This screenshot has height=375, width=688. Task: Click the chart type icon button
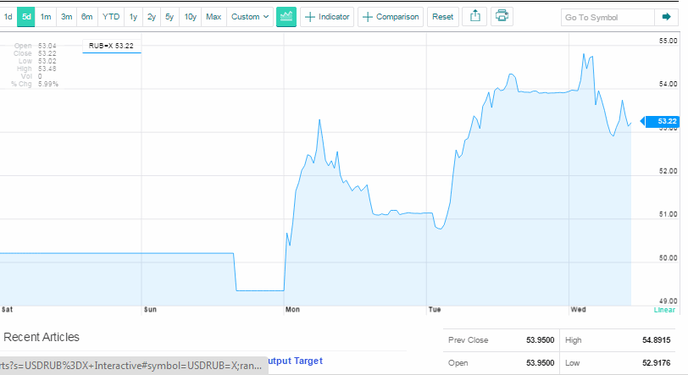[286, 17]
